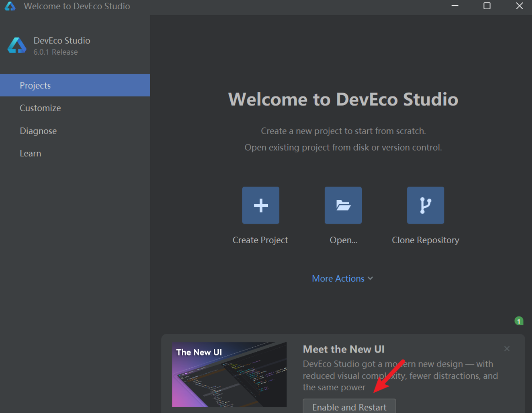Go to the Learn section
The image size is (532, 413).
point(75,153)
